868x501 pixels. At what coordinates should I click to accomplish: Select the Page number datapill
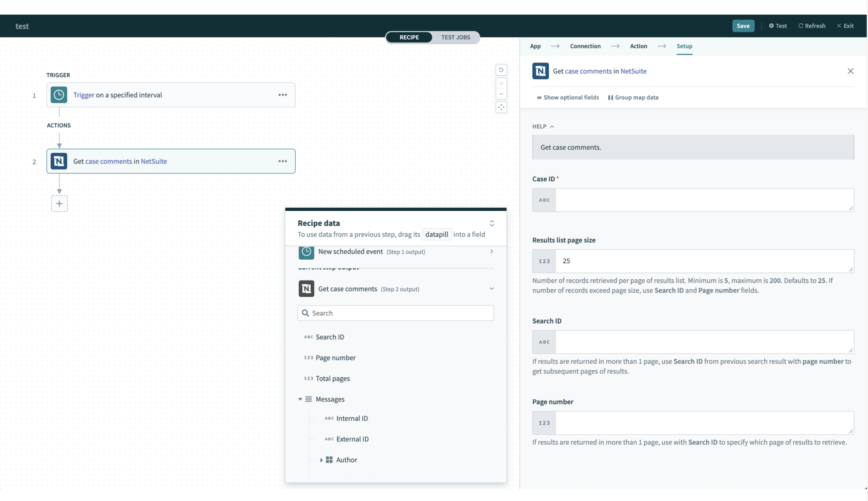coord(336,358)
